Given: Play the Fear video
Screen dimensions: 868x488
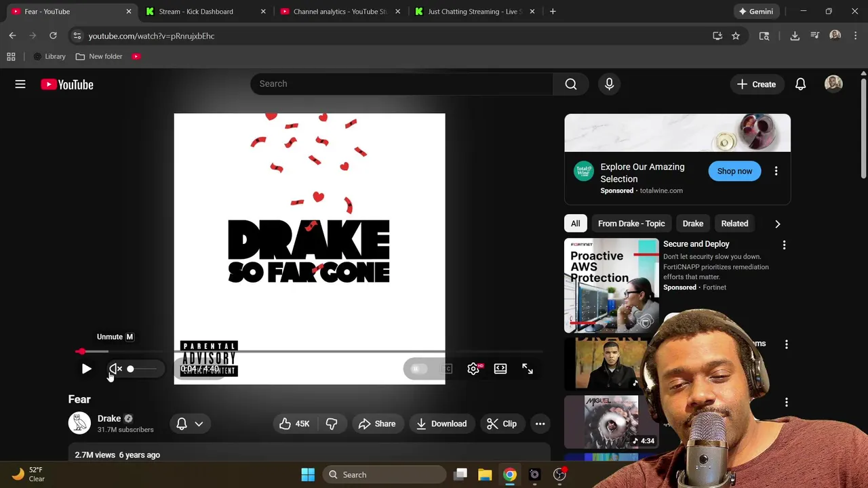Looking at the screenshot, I should (x=86, y=369).
